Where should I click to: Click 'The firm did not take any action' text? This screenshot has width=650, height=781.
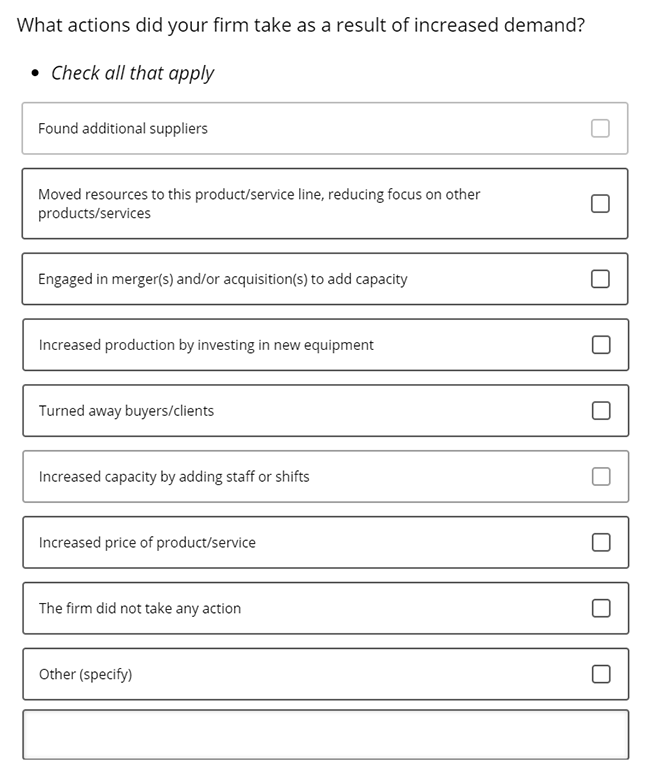[x=139, y=608]
